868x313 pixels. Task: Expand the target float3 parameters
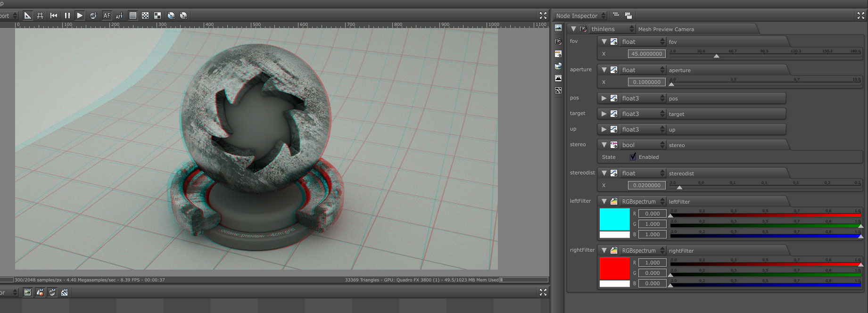(604, 114)
